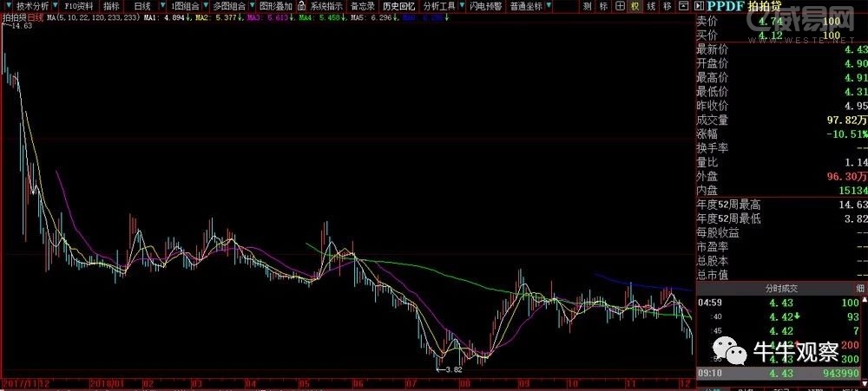Click the 细 detail button
This screenshot has width=868, height=391.
[860, 288]
